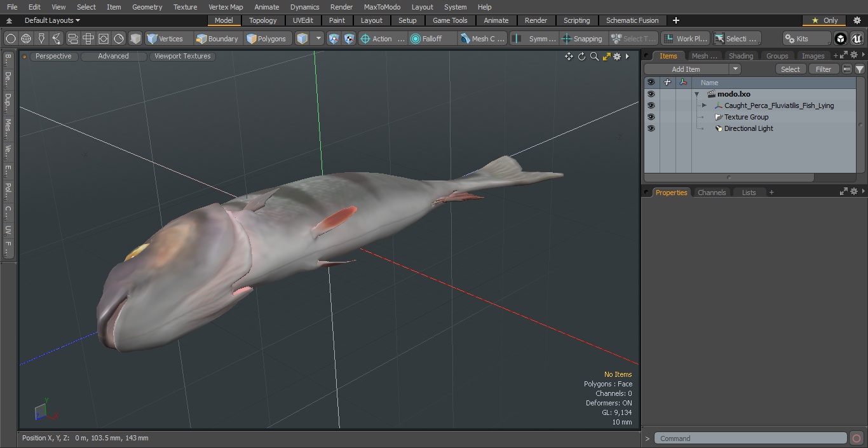Screen dimensions: 868x448
Task: Click the second action center cube icon
Action: coord(349,39)
